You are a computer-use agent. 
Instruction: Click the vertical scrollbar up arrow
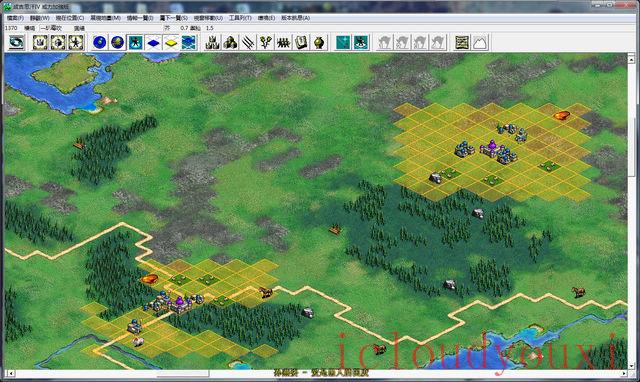click(x=631, y=59)
